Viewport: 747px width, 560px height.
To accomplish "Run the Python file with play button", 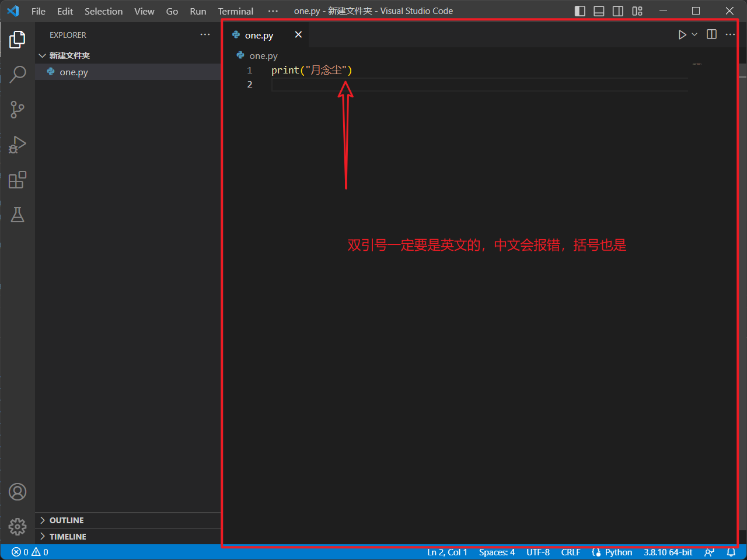I will coord(682,35).
